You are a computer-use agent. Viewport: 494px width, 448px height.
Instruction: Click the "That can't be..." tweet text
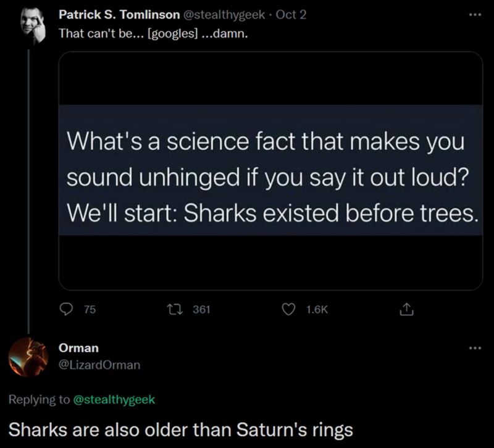pos(154,33)
